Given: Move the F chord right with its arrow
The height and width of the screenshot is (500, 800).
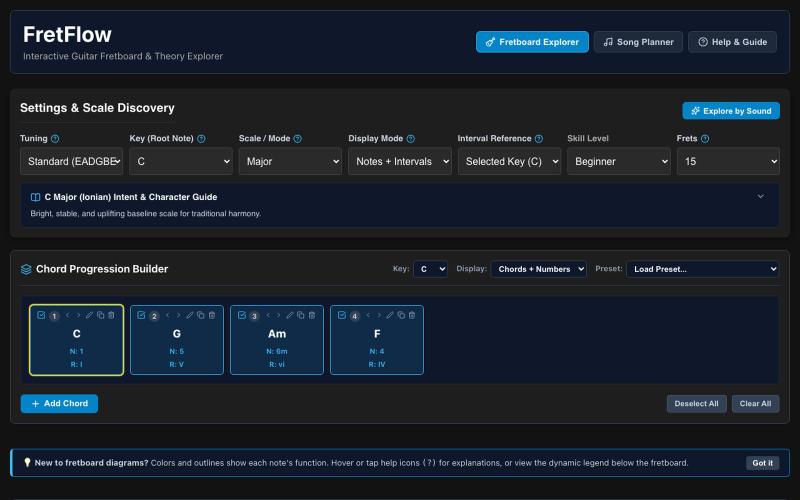Looking at the screenshot, I should tap(379, 315).
